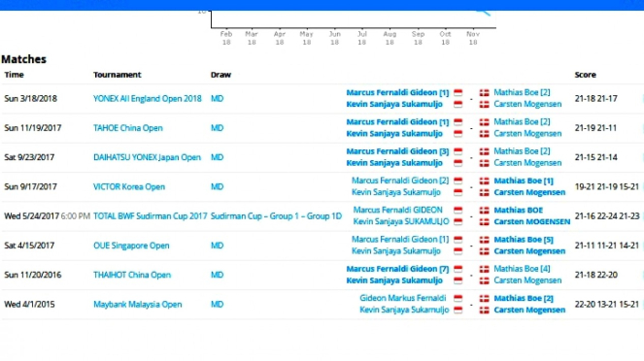
Task: Click Denmark flag beside Carsten Mogensen, Korea Open
Action: (485, 192)
